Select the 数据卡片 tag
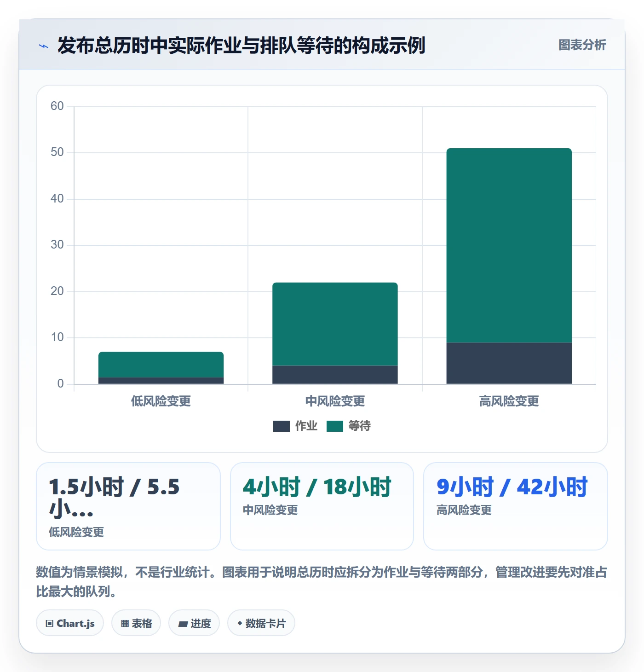644x672 pixels. coord(261,623)
